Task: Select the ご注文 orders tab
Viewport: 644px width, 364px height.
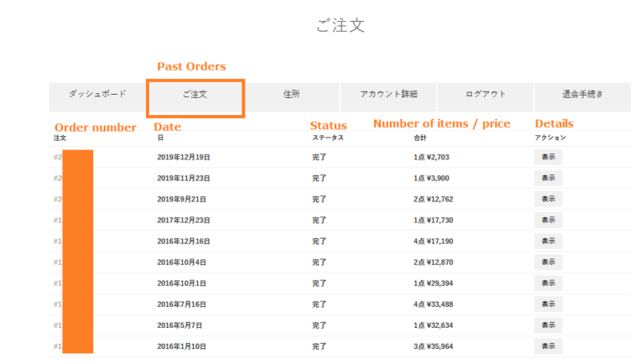Action: (x=195, y=95)
